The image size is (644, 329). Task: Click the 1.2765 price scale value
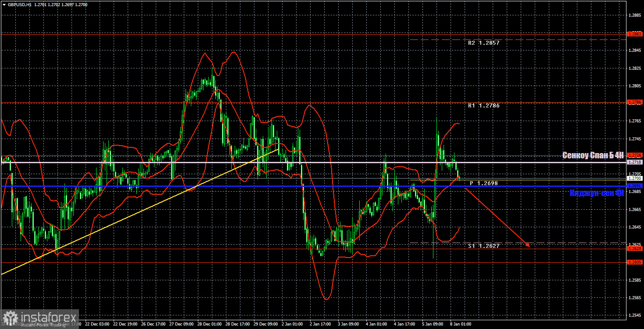635,121
